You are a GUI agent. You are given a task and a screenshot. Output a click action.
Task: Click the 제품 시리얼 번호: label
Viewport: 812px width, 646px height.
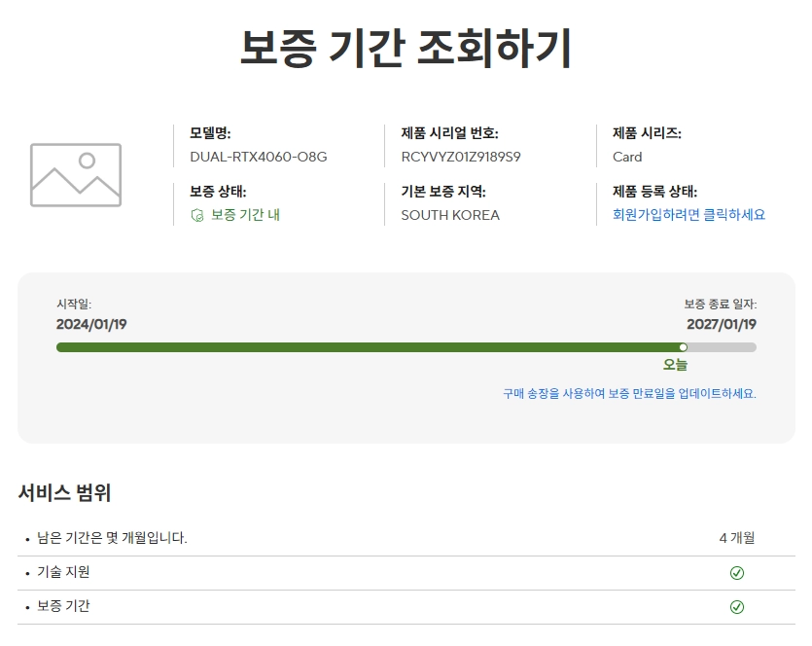point(449,133)
